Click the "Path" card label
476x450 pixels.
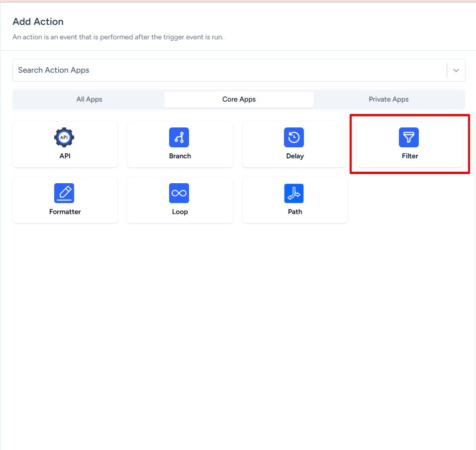point(295,212)
